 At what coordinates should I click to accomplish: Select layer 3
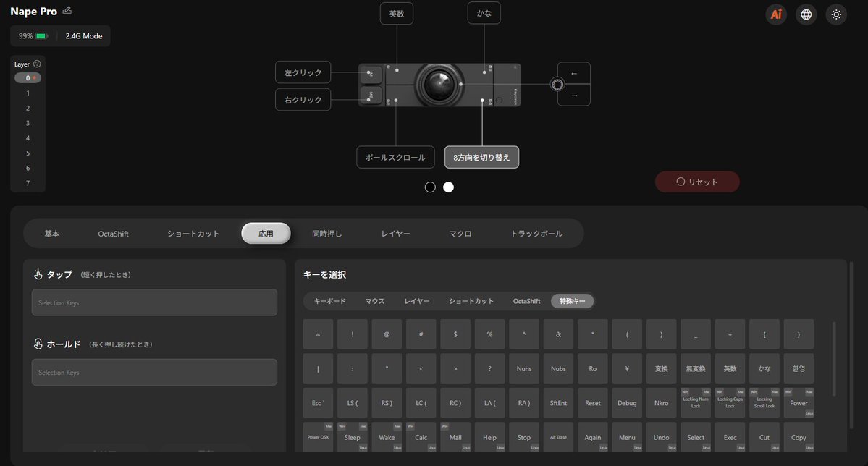pyautogui.click(x=28, y=123)
